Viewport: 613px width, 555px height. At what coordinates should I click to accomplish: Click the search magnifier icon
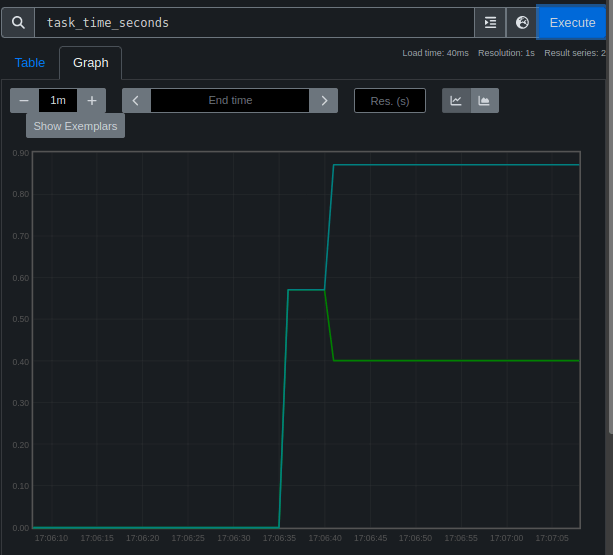(18, 23)
